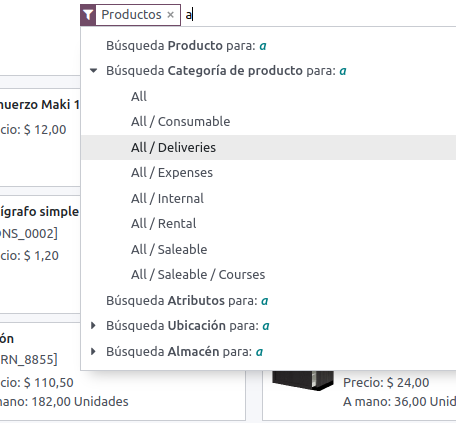Expand the Ubicación search option

93,326
